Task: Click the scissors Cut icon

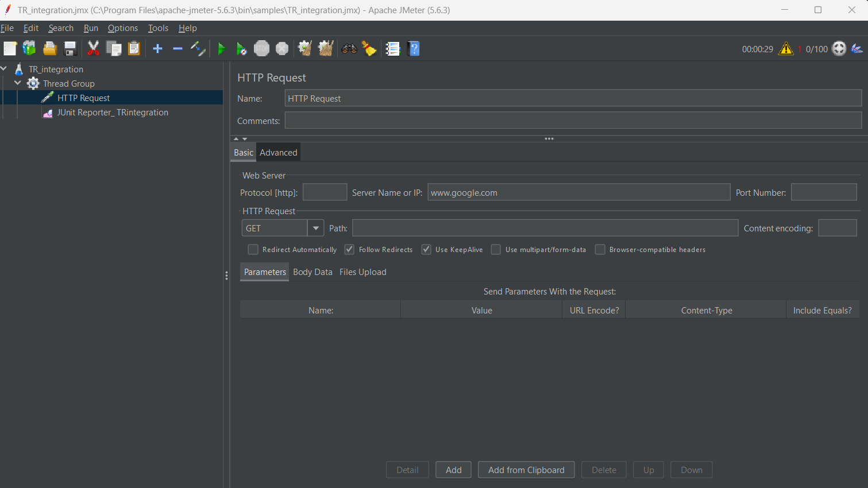Action: (93, 49)
